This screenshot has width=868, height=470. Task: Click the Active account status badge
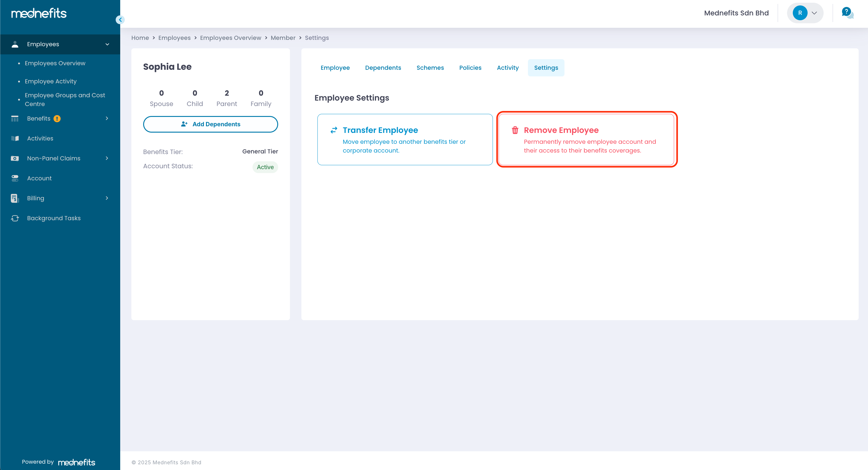[265, 167]
